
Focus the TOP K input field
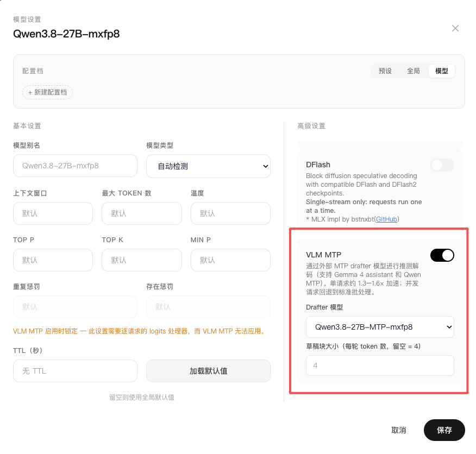tap(142, 260)
